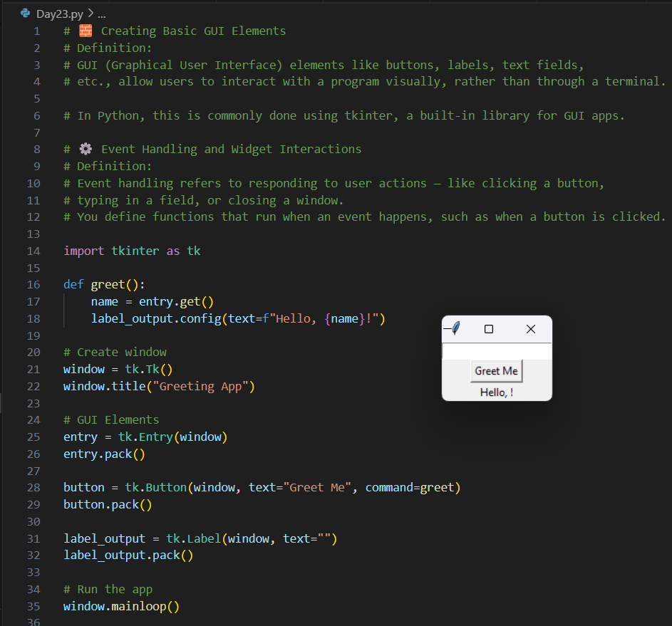Click line number 21 in the gutter
Viewport: 672px width, 626px height.
click(33, 369)
